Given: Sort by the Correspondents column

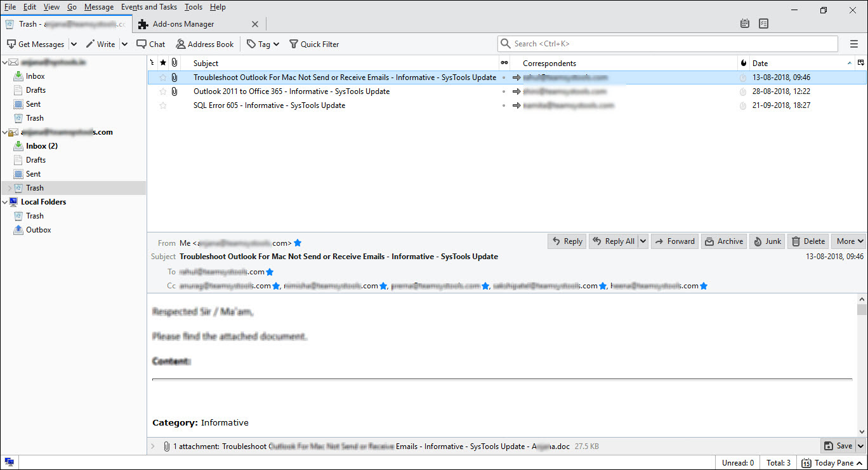Looking at the screenshot, I should pos(624,63).
